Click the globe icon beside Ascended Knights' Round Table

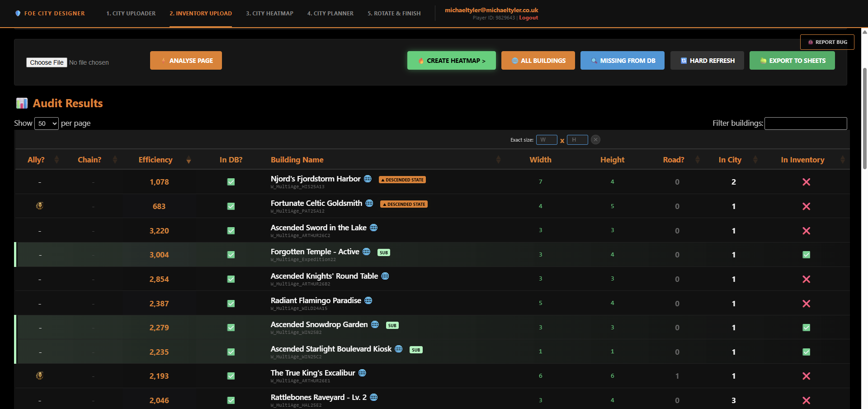click(x=385, y=276)
